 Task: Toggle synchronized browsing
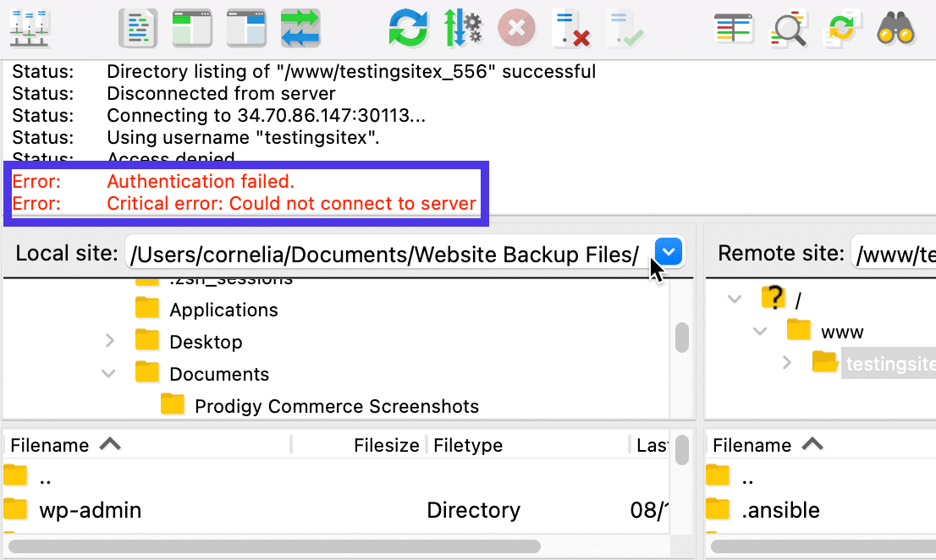[x=842, y=27]
